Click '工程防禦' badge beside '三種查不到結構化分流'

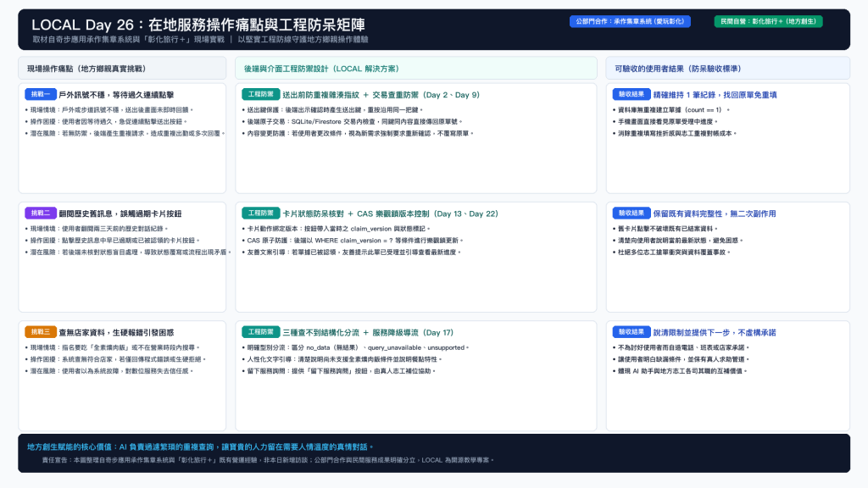click(261, 332)
